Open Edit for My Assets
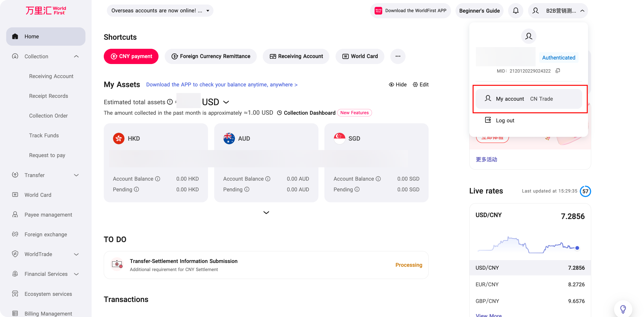This screenshot has width=644, height=317. [x=421, y=84]
